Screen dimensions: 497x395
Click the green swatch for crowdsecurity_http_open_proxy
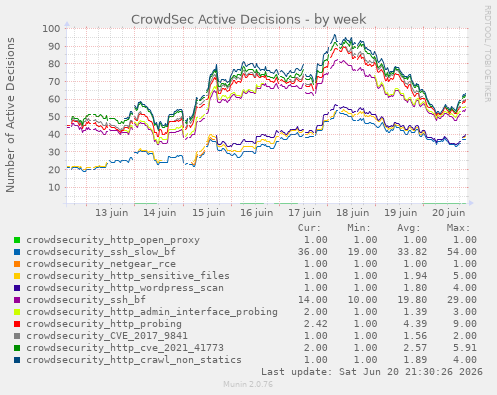click(x=17, y=240)
